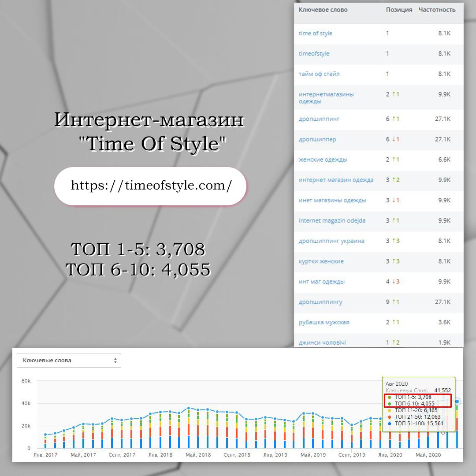
Task: Click 27.1K frequency in дропшиппинг row
Action: (443, 119)
